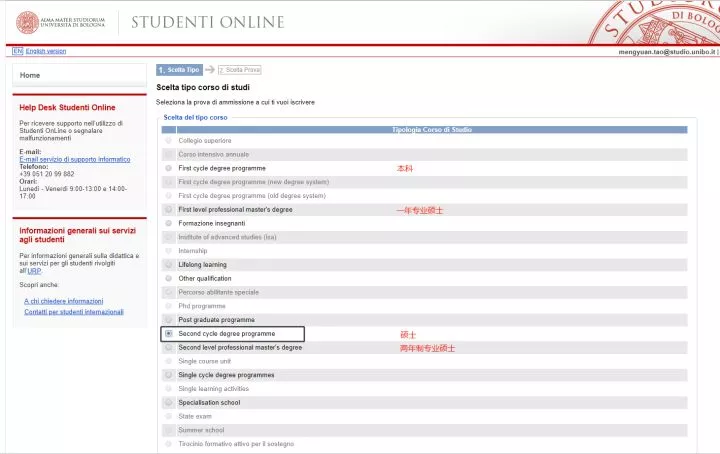Select Single cycle degree programmes radio button
The height and width of the screenshot is (454, 720).
tap(169, 375)
